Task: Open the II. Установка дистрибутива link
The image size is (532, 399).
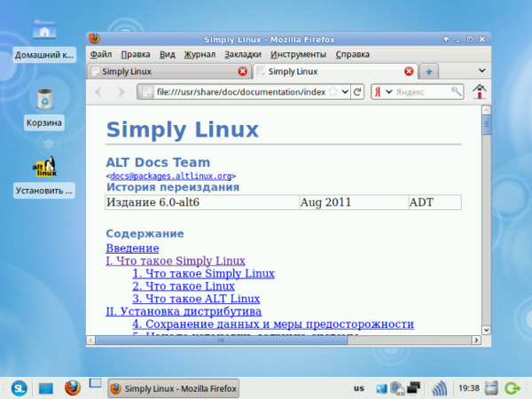Action: [184, 311]
